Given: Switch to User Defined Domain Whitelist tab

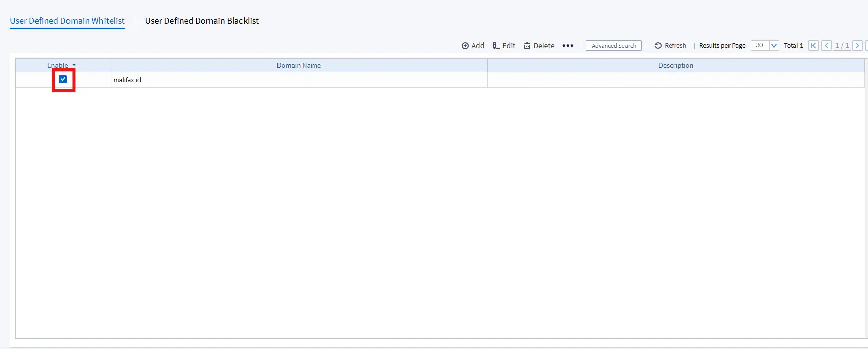Looking at the screenshot, I should (x=67, y=21).
